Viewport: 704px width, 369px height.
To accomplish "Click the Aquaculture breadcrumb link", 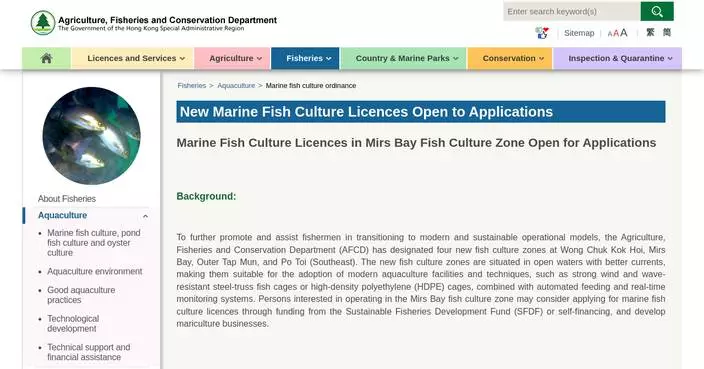I will point(236,85).
